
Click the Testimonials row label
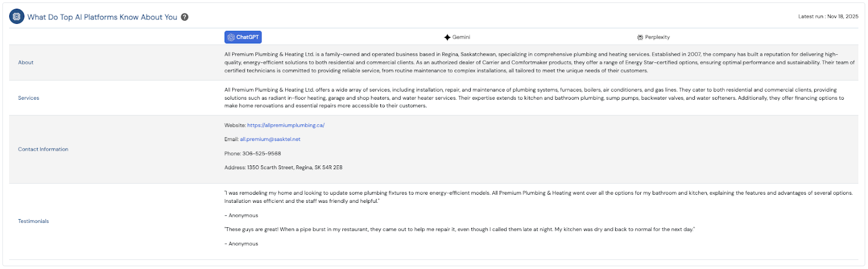33,221
